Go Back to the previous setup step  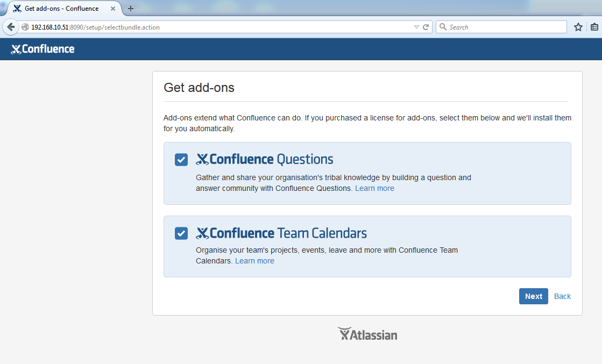point(562,296)
